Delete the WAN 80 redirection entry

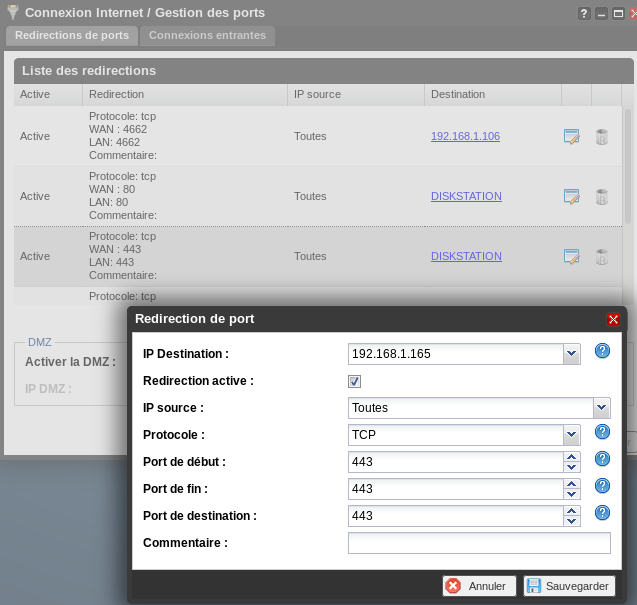[601, 197]
